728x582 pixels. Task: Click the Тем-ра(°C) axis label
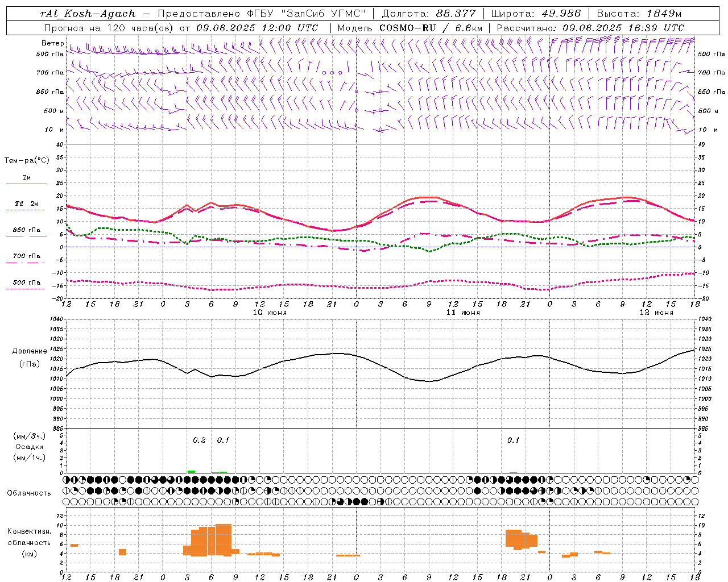click(27, 161)
